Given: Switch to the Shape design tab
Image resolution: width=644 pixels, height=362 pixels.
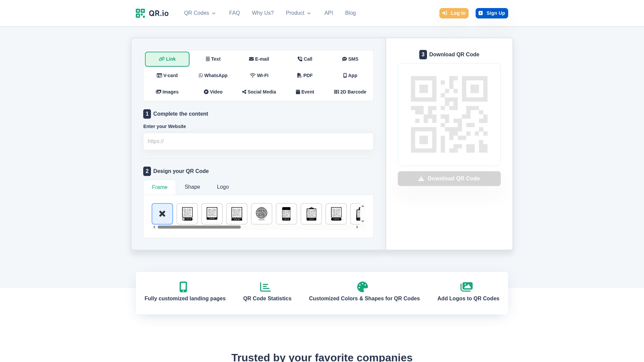Looking at the screenshot, I should 192,187.
